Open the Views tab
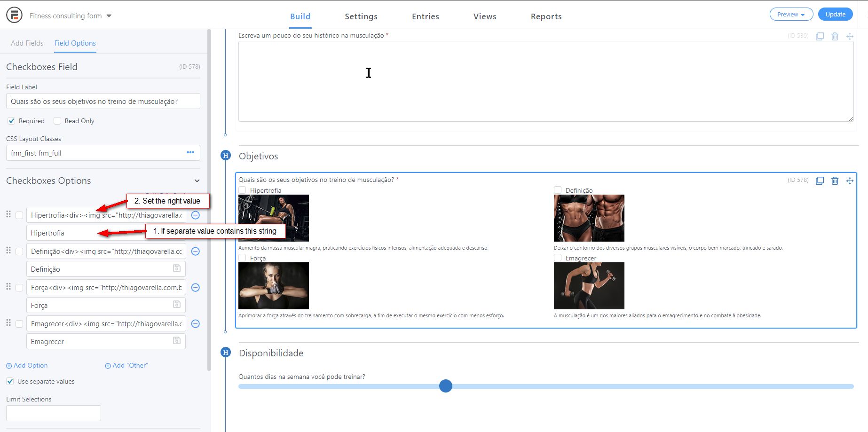 485,16
